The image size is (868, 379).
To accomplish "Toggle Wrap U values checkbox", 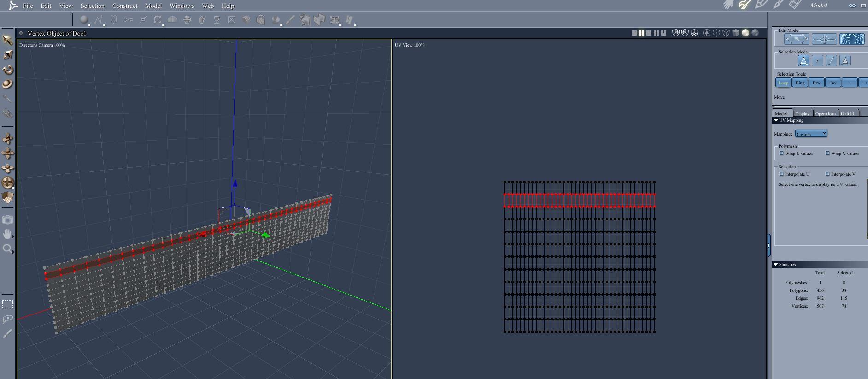I will point(781,154).
